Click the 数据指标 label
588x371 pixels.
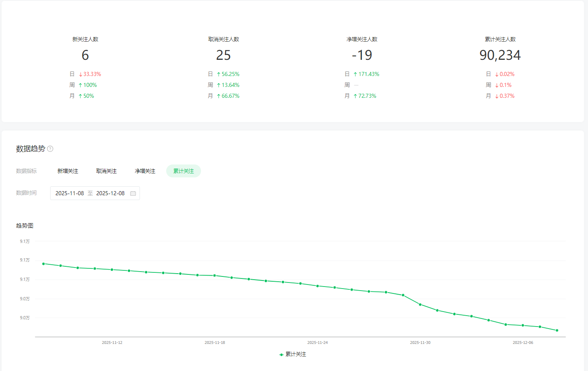pyautogui.click(x=26, y=171)
